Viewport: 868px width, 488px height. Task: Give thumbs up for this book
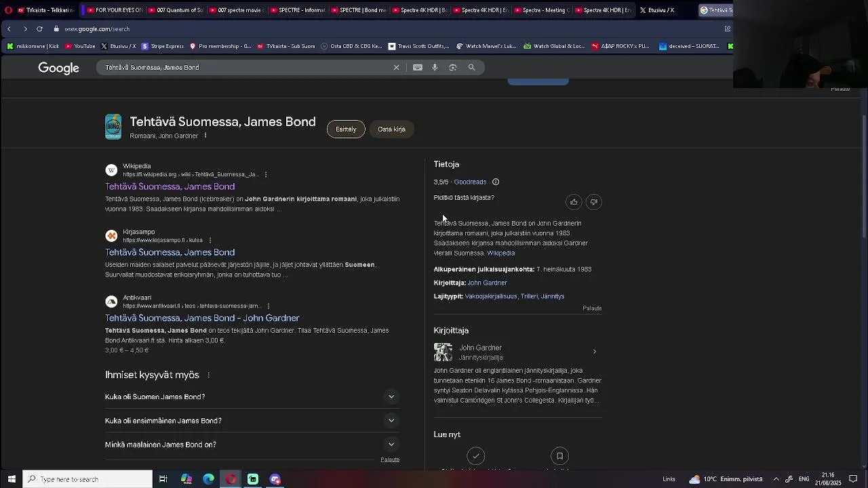574,202
